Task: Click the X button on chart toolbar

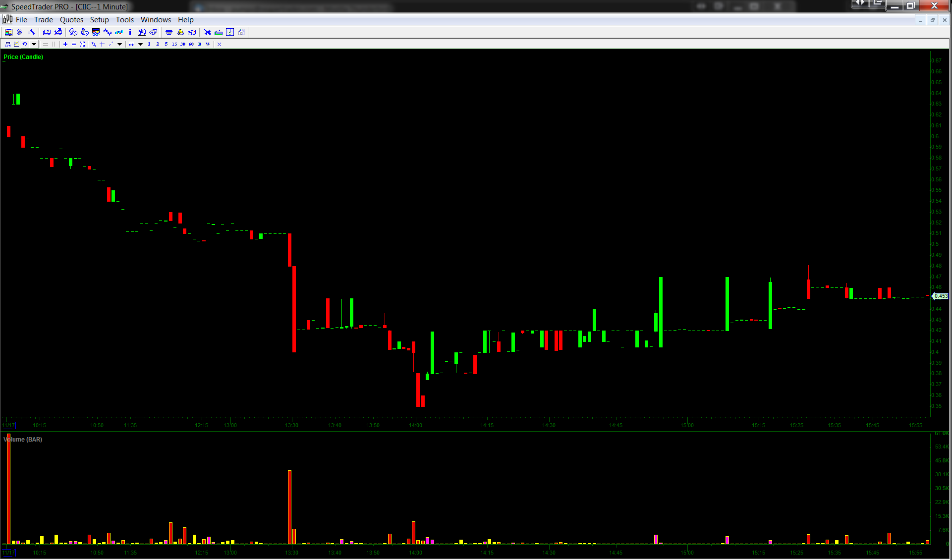Action: click(x=219, y=44)
